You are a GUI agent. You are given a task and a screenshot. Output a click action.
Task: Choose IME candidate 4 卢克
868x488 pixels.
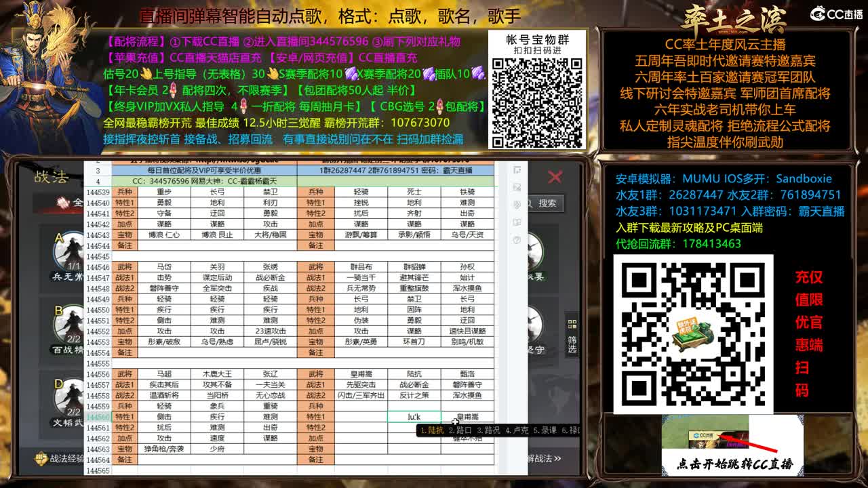516,430
